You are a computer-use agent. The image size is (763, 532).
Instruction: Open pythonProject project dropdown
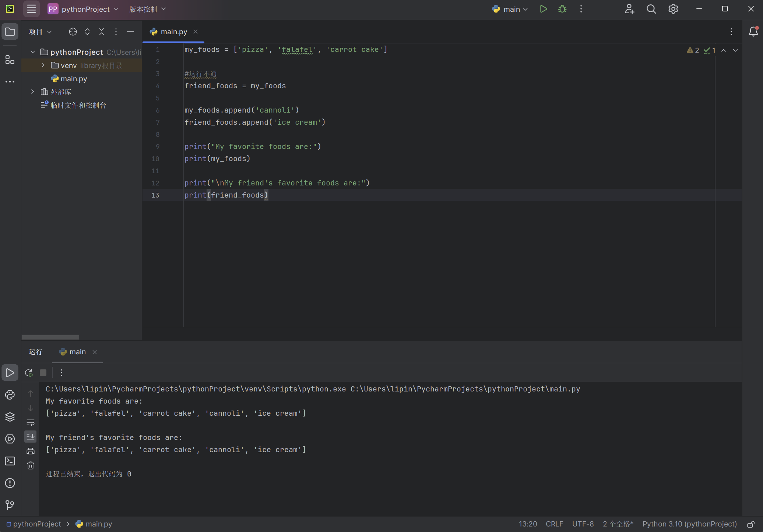(84, 9)
